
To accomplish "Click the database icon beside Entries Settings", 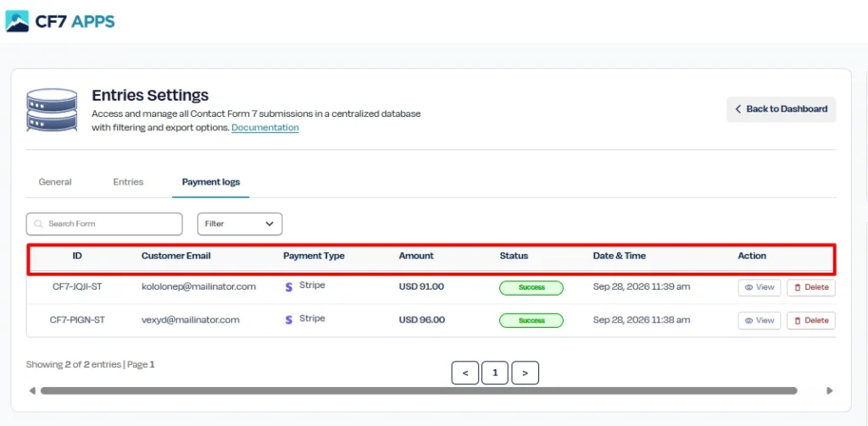I will click(x=52, y=109).
